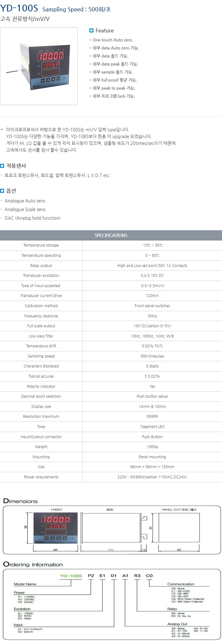
Task: Click the red 100.00 display in product photo
Action: (50, 56)
